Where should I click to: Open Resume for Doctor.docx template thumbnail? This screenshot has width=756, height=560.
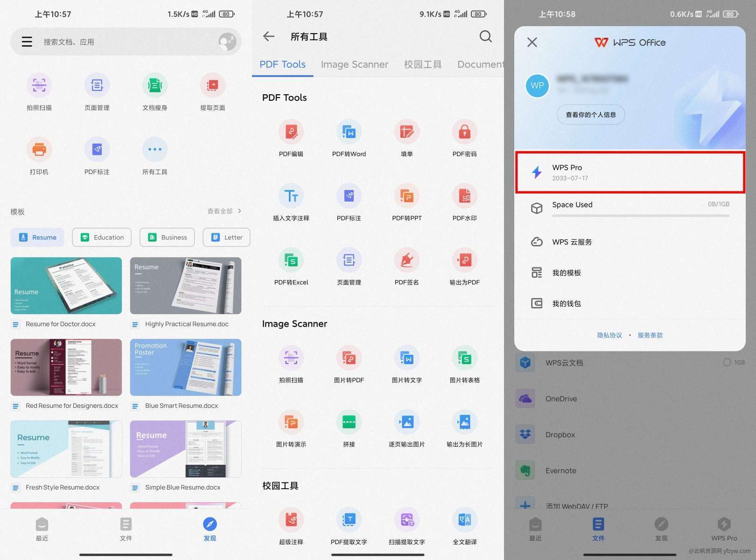tap(66, 286)
